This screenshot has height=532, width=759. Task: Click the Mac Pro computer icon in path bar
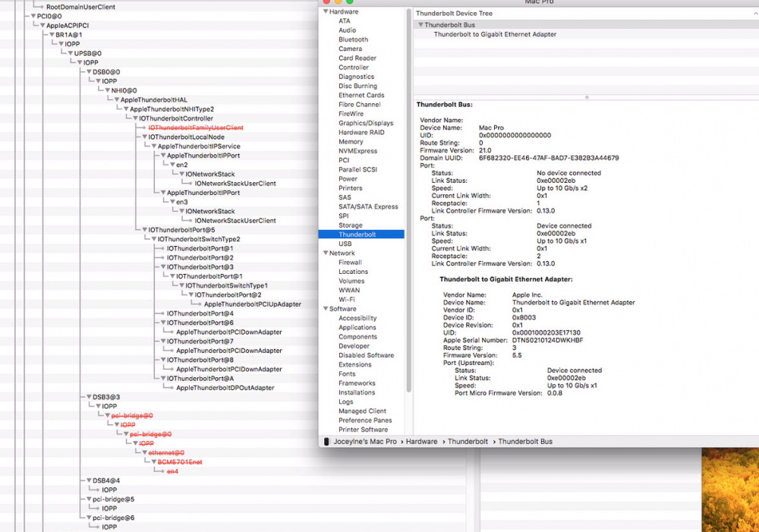click(326, 442)
